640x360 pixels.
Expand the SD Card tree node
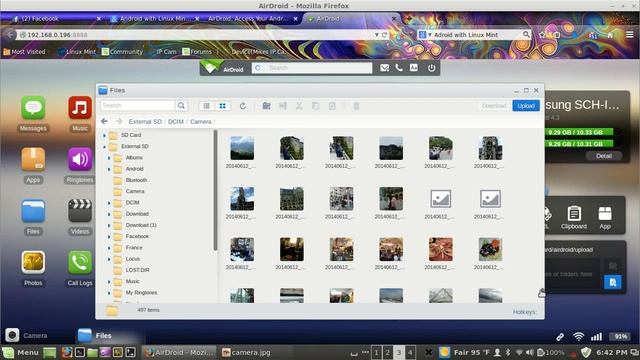point(104,135)
